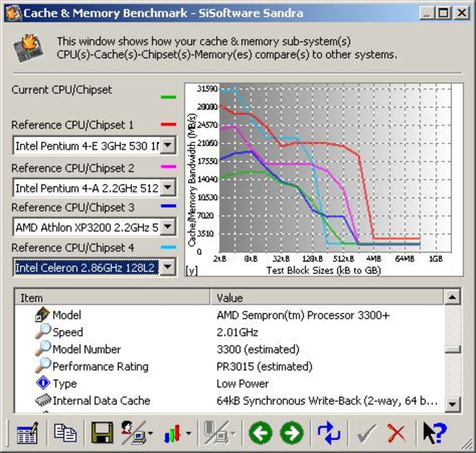Select the Intel Pentium 4-A 2.2GHz combo box
Screen dimensions: 476x453
[x=94, y=188]
